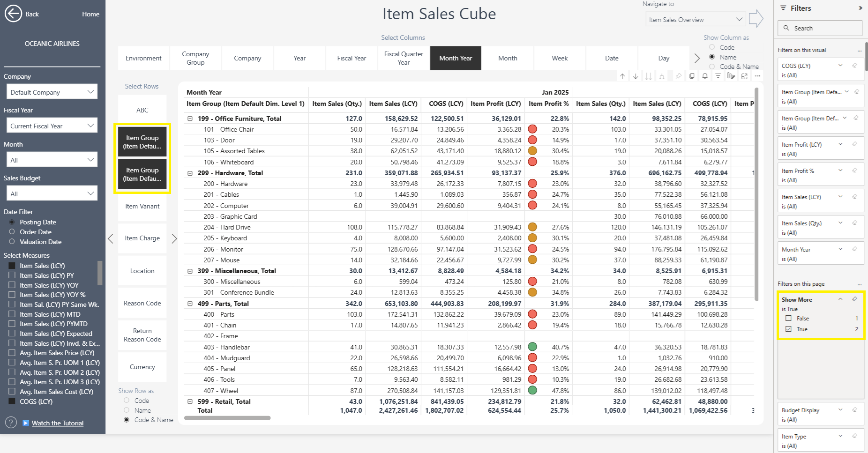Viewport: 868px width, 453px height.
Task: Open the Navigate to Item Sales Overview dropdown
Action: coord(696,20)
